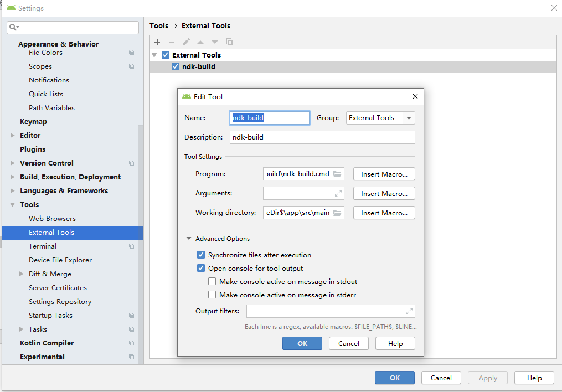Image resolution: width=562 pixels, height=392 pixels.
Task: Click the Settings search box
Action: [73, 28]
